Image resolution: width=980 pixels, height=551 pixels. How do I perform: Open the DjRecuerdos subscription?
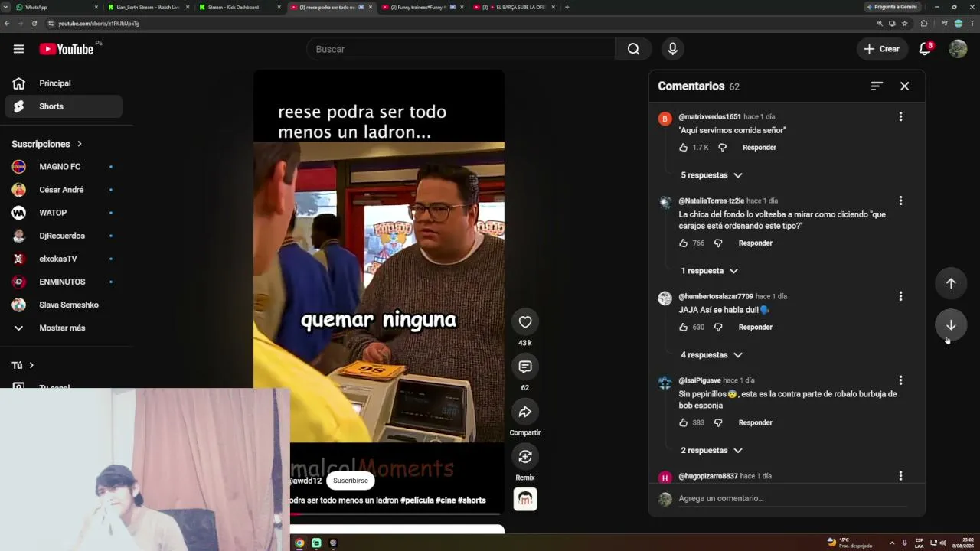tap(64, 236)
